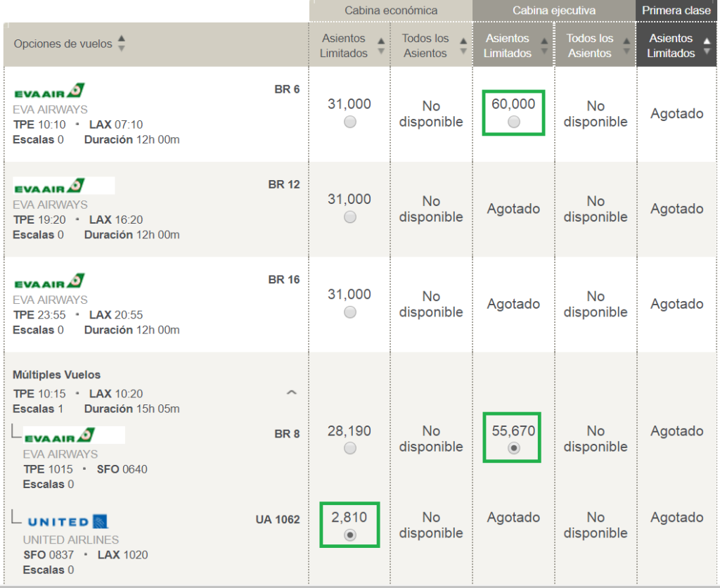Sort Cabina ejecutiva Asientos Limitados column

(x=544, y=46)
